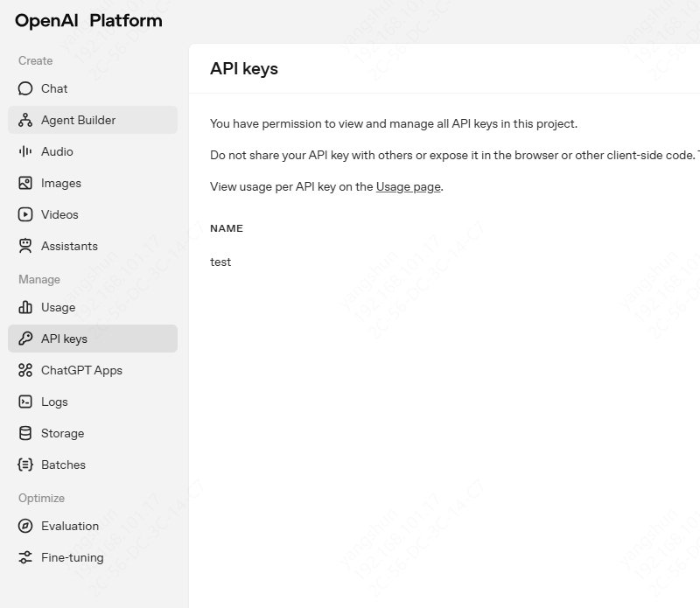Click the Audio waveform icon
This screenshot has height=608, width=700.
tap(25, 151)
